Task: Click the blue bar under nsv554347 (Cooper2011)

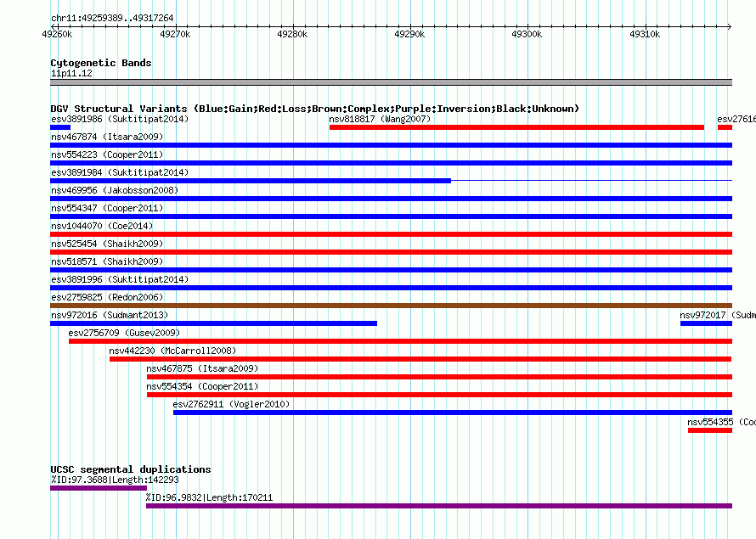Action: 391,216
